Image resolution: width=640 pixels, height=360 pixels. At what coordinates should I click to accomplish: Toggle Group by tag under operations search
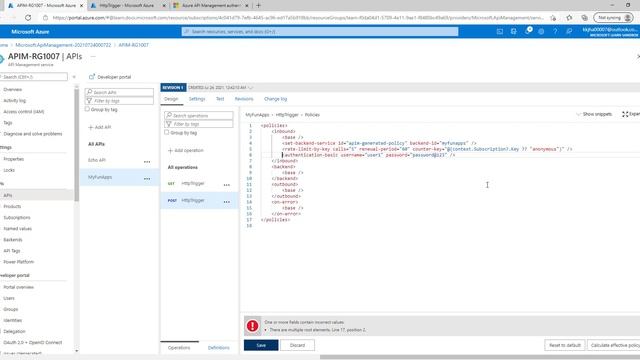pos(167,132)
